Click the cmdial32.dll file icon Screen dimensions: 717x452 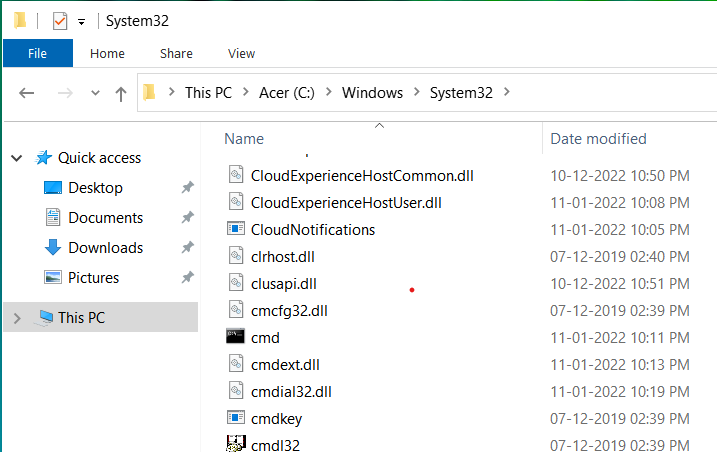[235, 391]
